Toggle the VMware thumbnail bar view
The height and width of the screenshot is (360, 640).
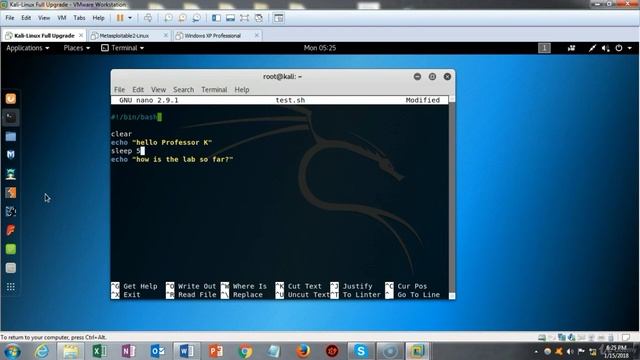click(x=231, y=18)
